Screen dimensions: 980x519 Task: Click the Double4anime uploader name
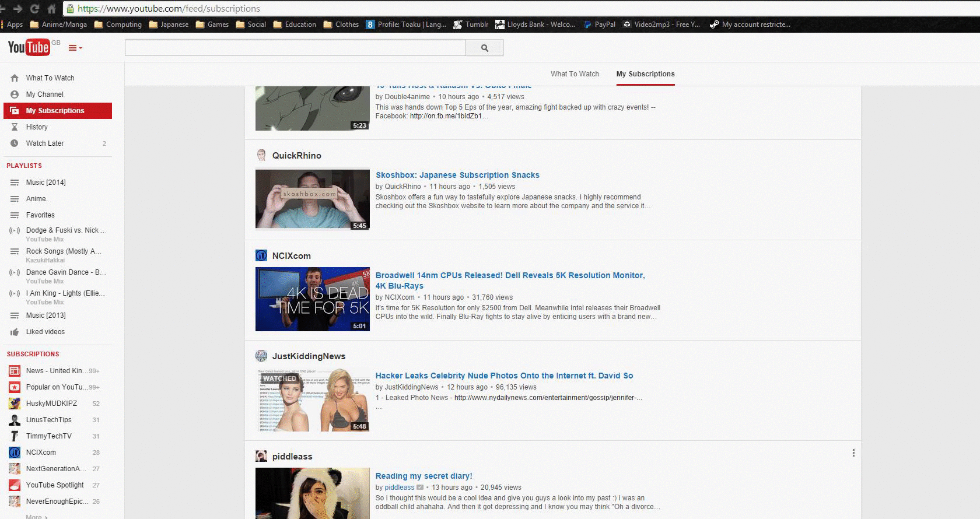[407, 97]
